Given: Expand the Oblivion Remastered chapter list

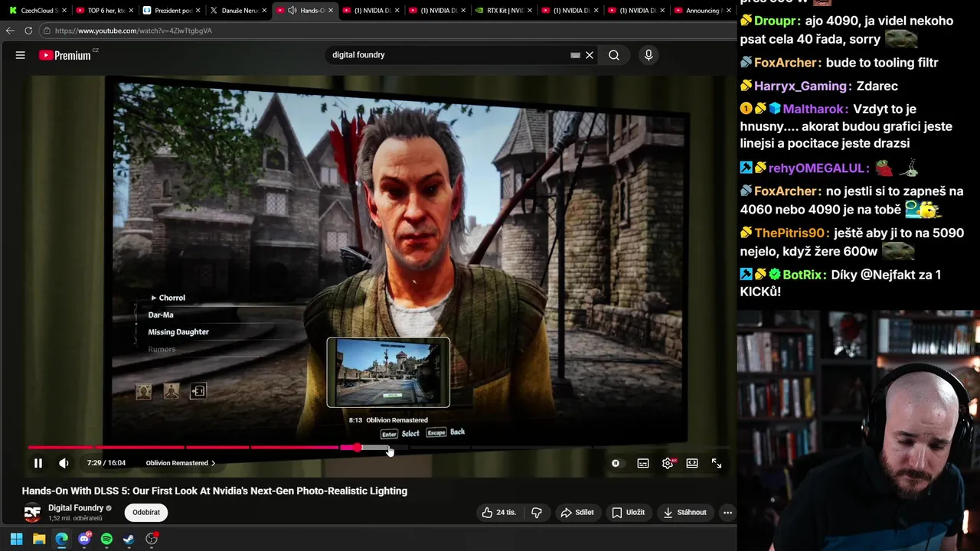Looking at the screenshot, I should tap(181, 463).
